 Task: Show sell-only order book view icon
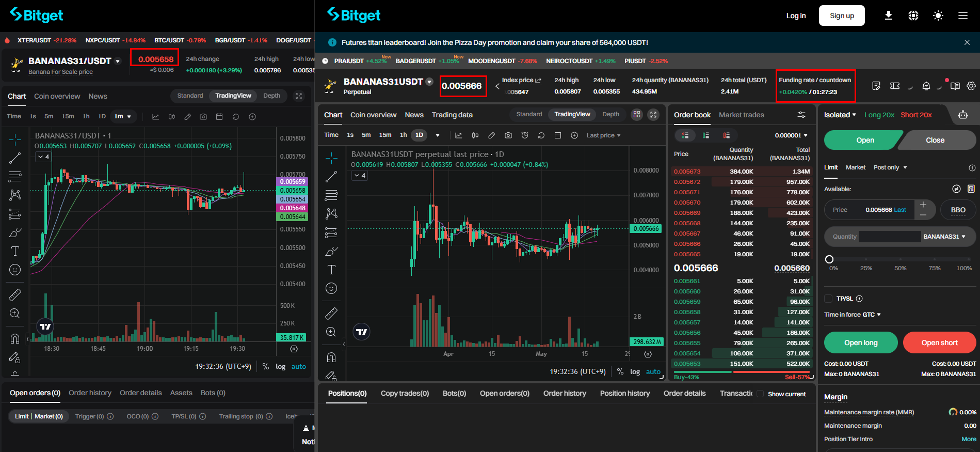point(726,135)
